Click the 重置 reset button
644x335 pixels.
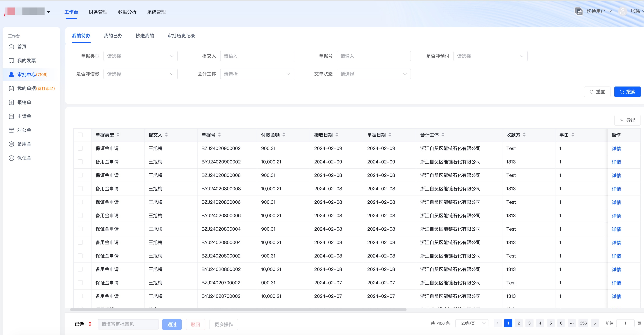pyautogui.click(x=597, y=92)
